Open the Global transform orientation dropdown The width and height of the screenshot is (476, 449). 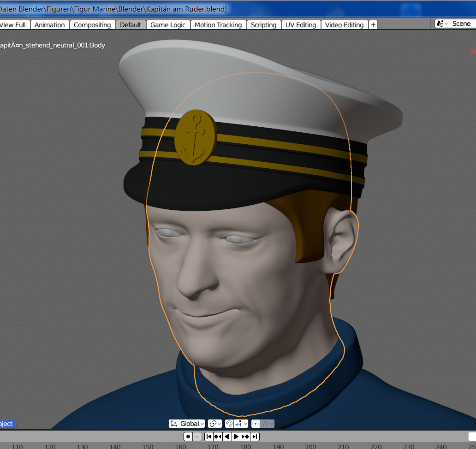pyautogui.click(x=187, y=424)
